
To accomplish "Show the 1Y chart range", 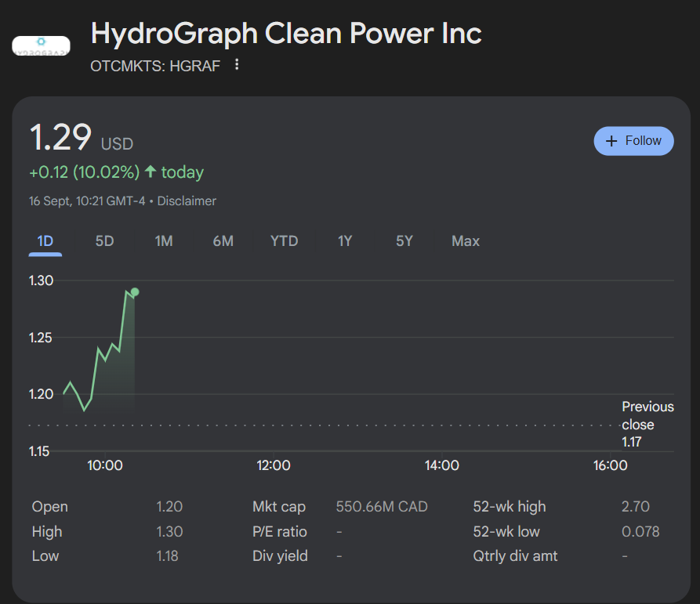I will point(345,241).
